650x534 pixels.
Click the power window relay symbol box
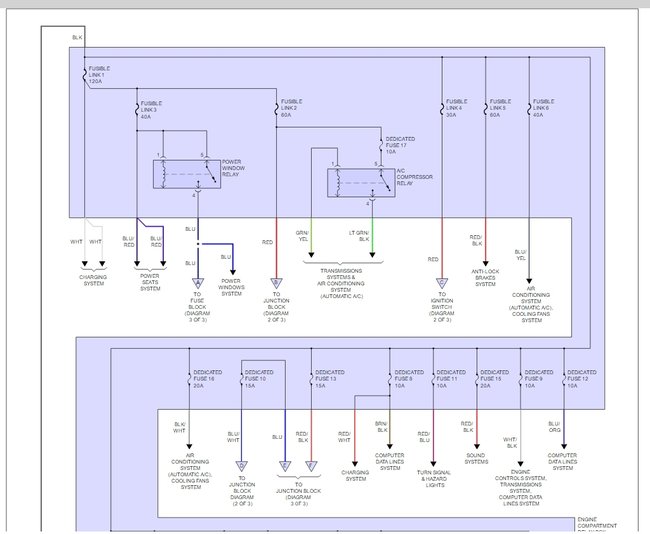click(x=187, y=174)
